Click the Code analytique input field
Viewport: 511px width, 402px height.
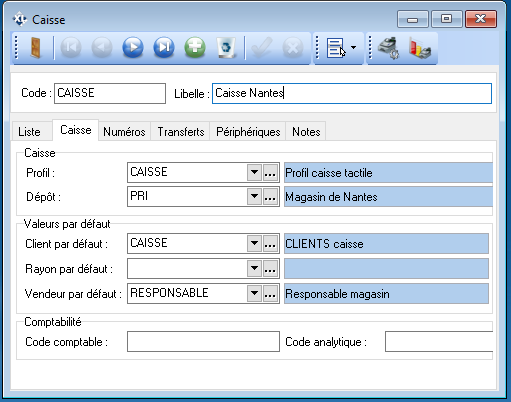(439, 341)
